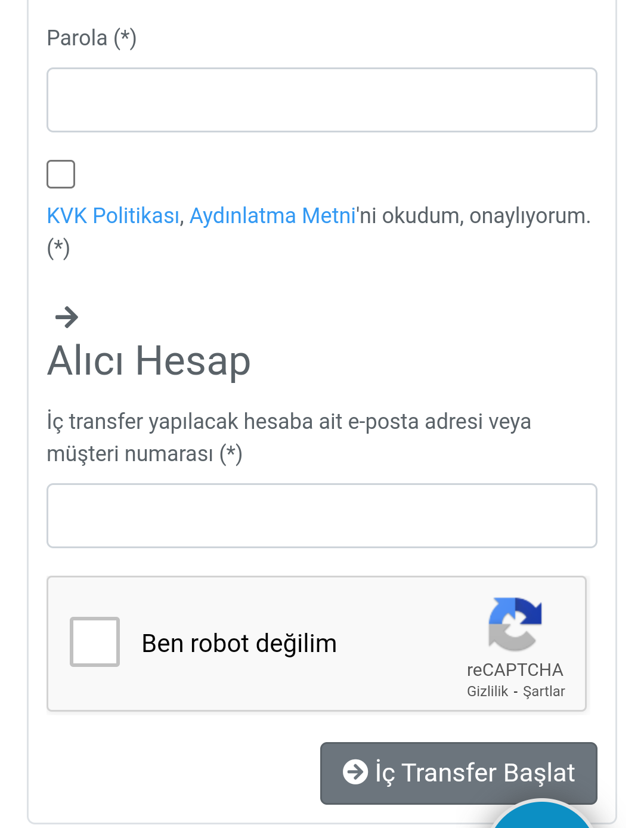Click the reCAPTCHA logo icon
Image resolution: width=644 pixels, height=828 pixels.
pyautogui.click(x=515, y=624)
